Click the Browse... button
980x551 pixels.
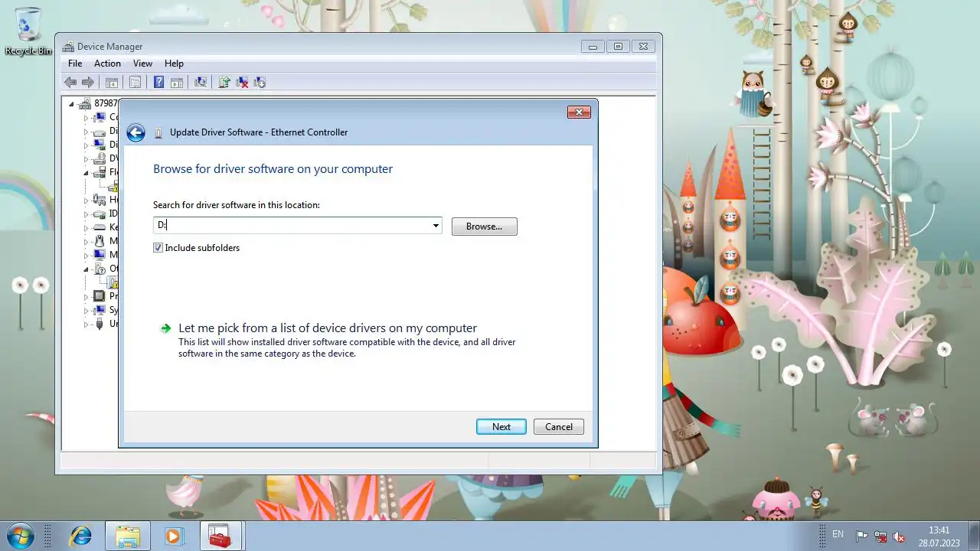point(485,227)
